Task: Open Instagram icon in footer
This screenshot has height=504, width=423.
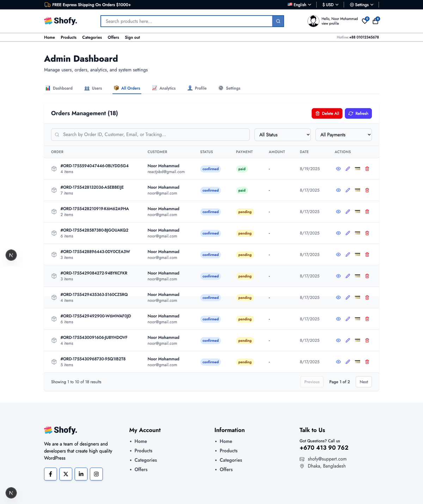Action: click(96, 474)
